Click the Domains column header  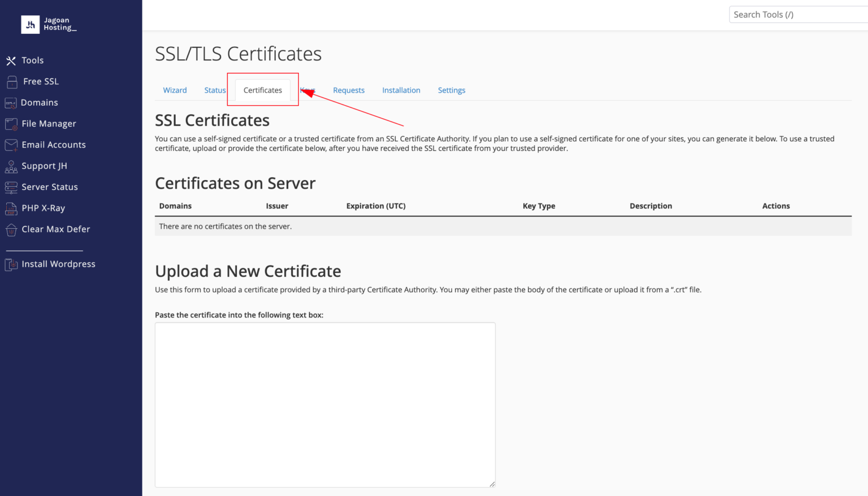coord(175,206)
